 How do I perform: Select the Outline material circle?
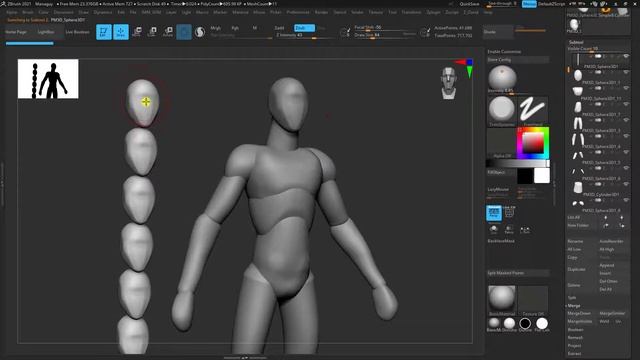tap(525, 323)
